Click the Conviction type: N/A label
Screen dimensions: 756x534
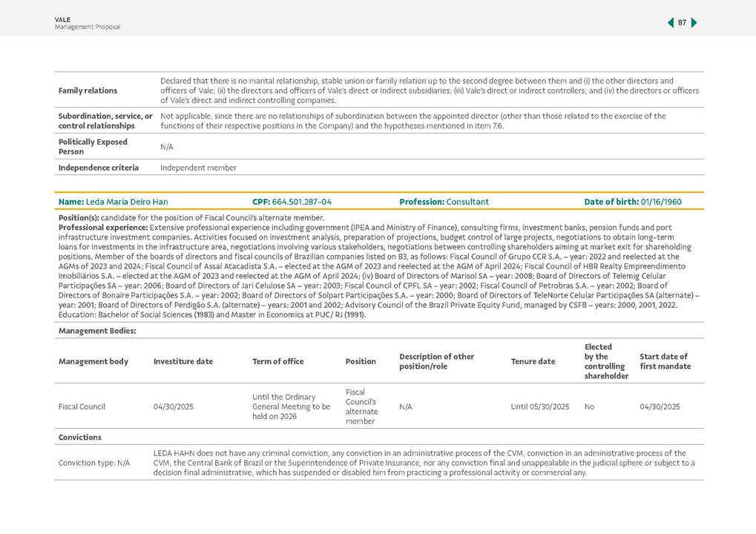(93, 463)
